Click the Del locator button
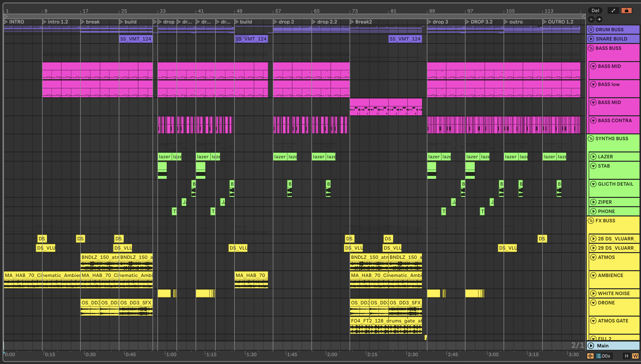Image resolution: width=641 pixels, height=364 pixels. click(595, 11)
